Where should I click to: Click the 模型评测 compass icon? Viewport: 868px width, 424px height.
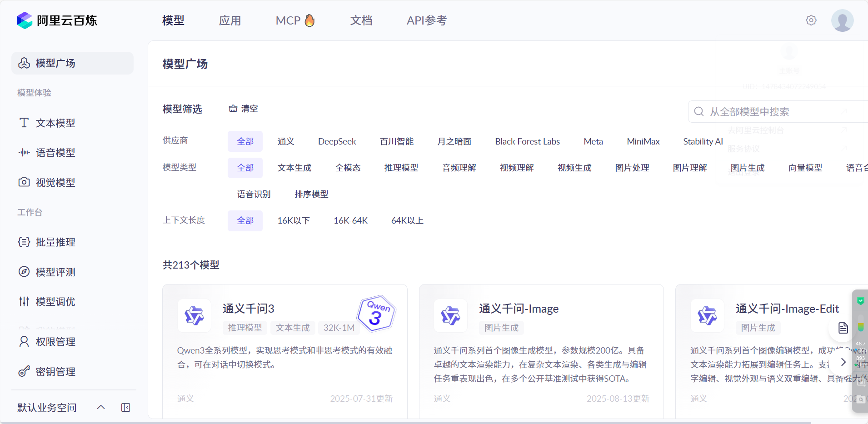click(24, 272)
